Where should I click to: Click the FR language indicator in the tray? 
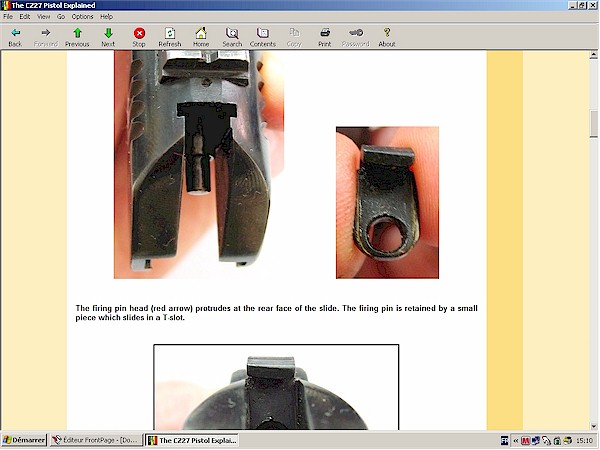coord(504,441)
